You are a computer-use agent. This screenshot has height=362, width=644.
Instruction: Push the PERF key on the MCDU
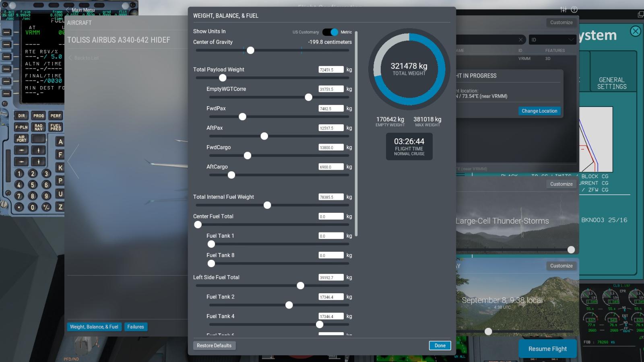[x=56, y=116]
